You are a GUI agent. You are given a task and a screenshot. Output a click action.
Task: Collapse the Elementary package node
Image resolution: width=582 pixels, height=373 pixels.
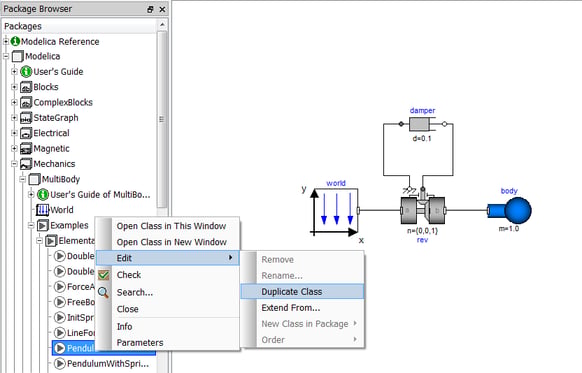(x=39, y=241)
